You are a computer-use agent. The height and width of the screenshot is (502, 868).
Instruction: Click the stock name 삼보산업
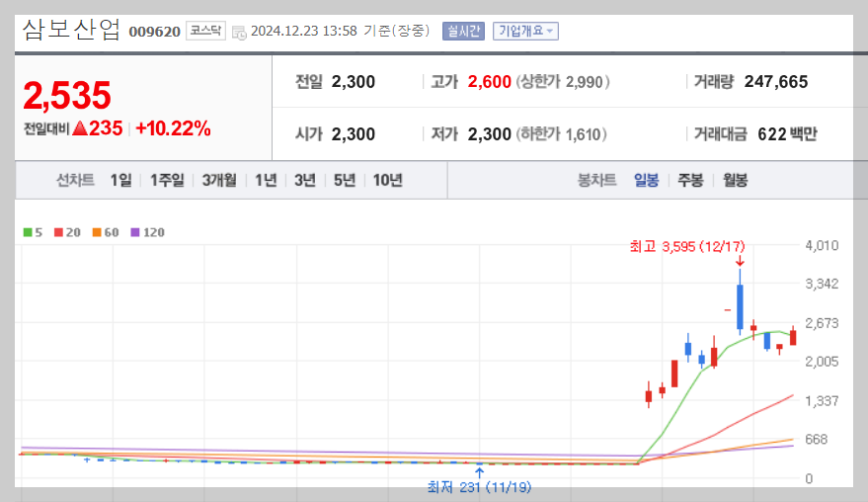pyautogui.click(x=71, y=30)
